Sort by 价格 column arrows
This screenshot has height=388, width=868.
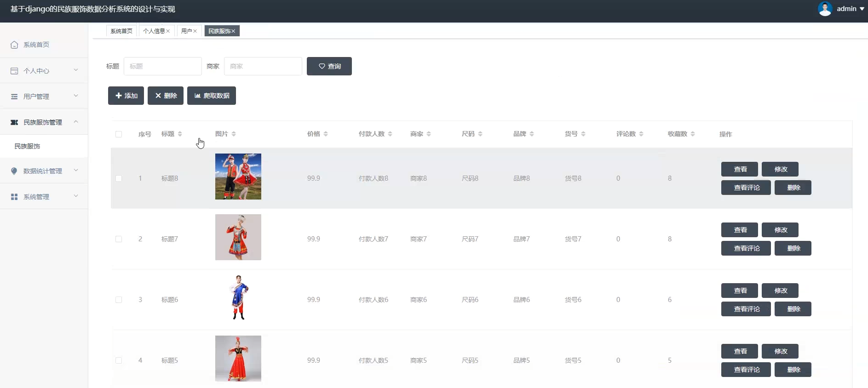[x=326, y=134]
